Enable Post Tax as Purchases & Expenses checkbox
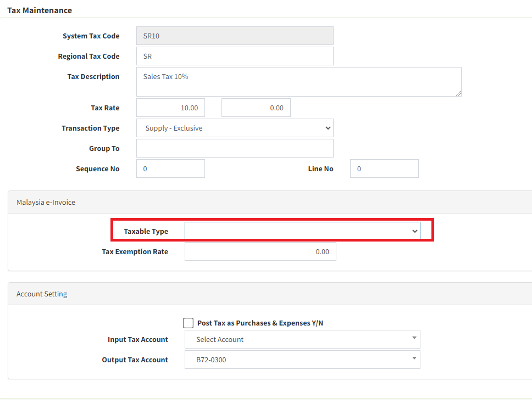Screen dimensions: 532x404 point(189,323)
